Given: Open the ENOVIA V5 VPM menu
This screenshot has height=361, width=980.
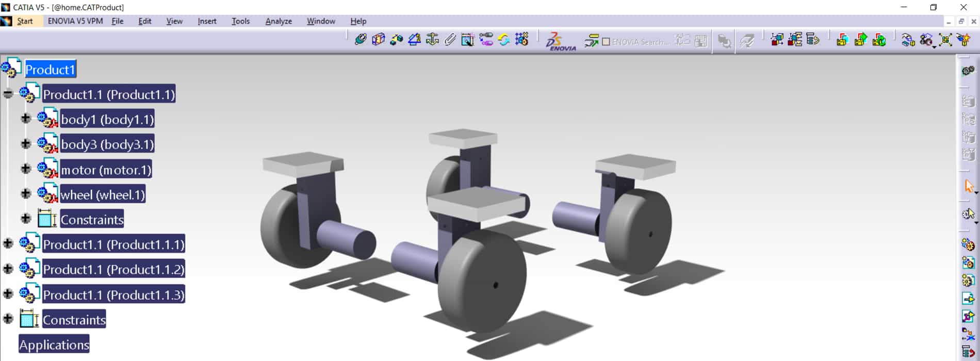Looking at the screenshot, I should pos(75,21).
